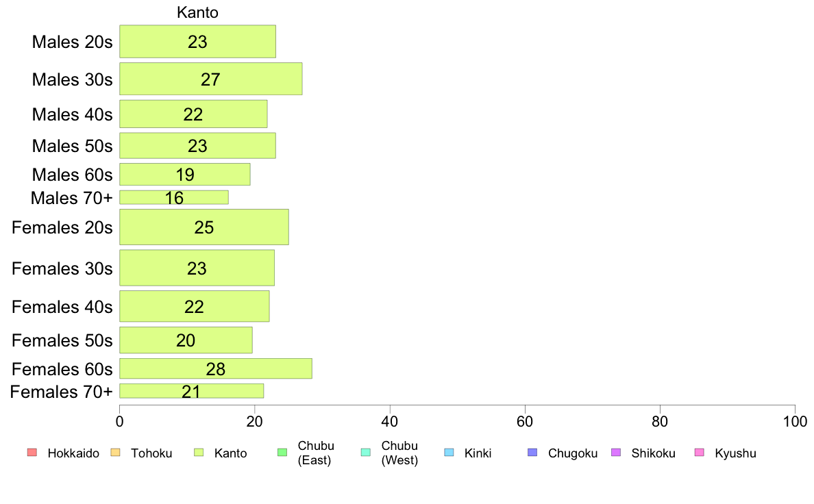Click the Chugoku blue legend swatch
Image resolution: width=814 pixels, height=504 pixels.
[x=532, y=453]
